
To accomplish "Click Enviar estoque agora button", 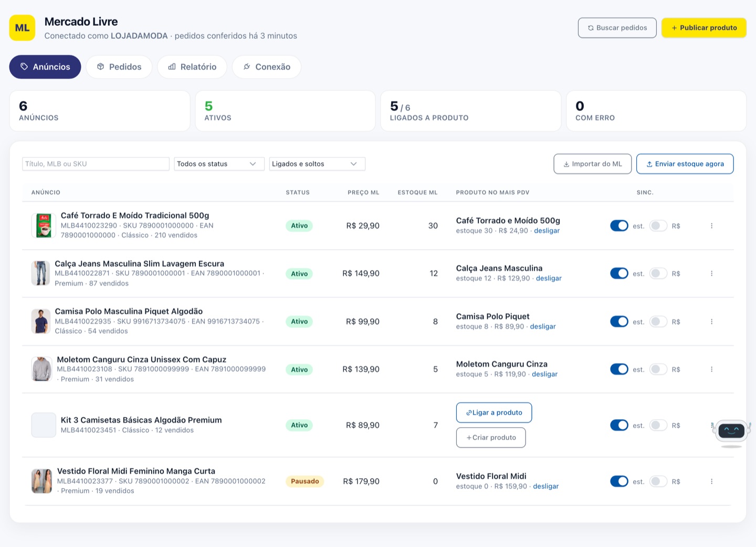I will click(x=685, y=164).
